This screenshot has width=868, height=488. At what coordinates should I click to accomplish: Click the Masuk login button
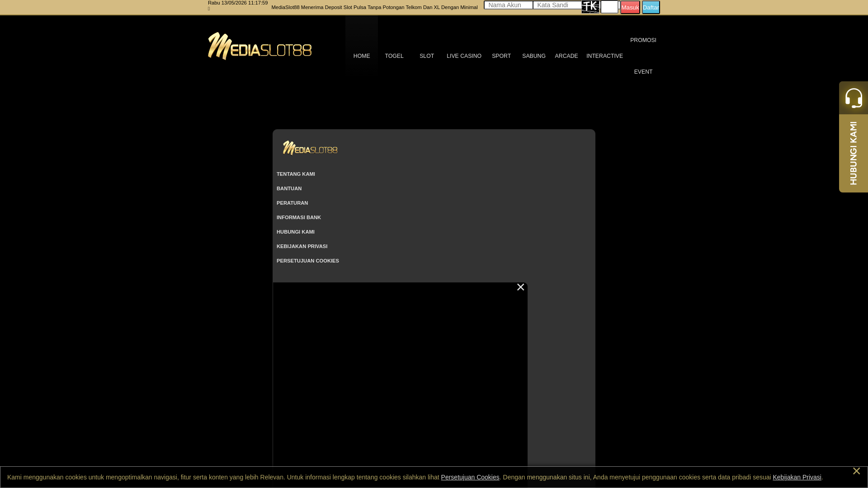(x=630, y=7)
